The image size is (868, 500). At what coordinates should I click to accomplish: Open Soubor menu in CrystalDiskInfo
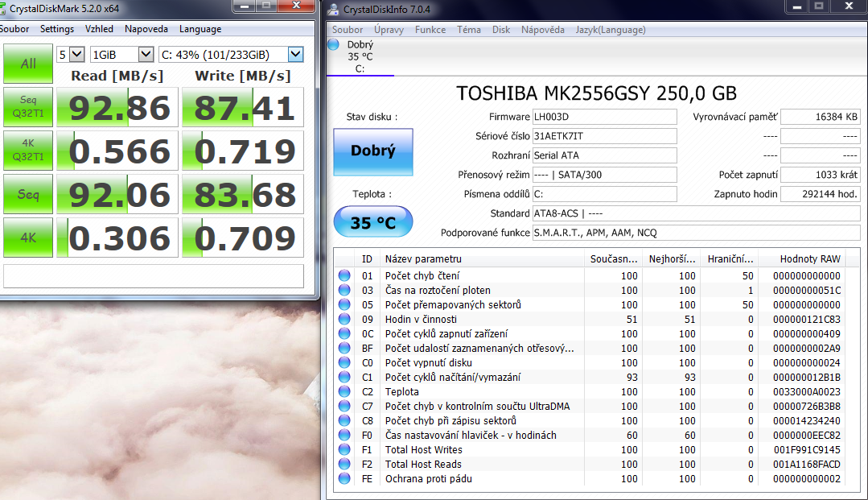347,30
